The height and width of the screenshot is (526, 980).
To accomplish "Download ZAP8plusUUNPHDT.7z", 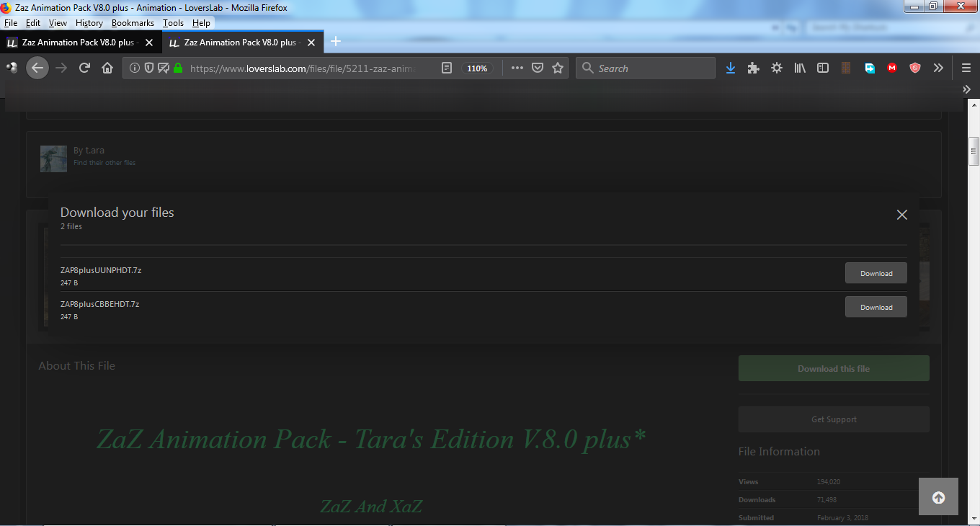I will (x=876, y=273).
